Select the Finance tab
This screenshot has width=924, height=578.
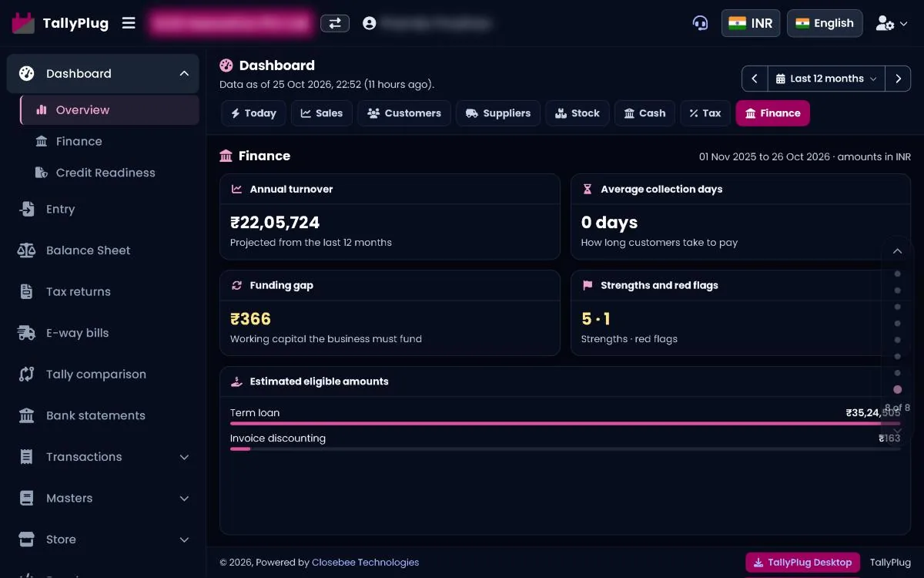773,113
